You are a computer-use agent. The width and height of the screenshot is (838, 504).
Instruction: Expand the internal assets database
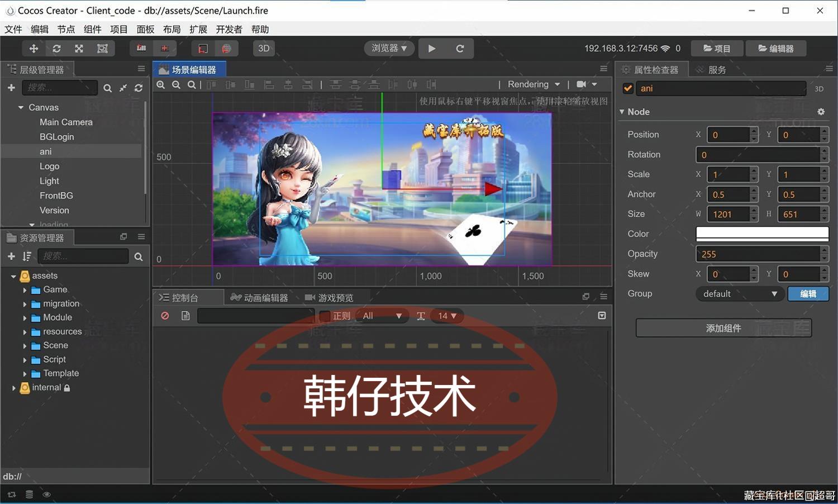pos(13,388)
